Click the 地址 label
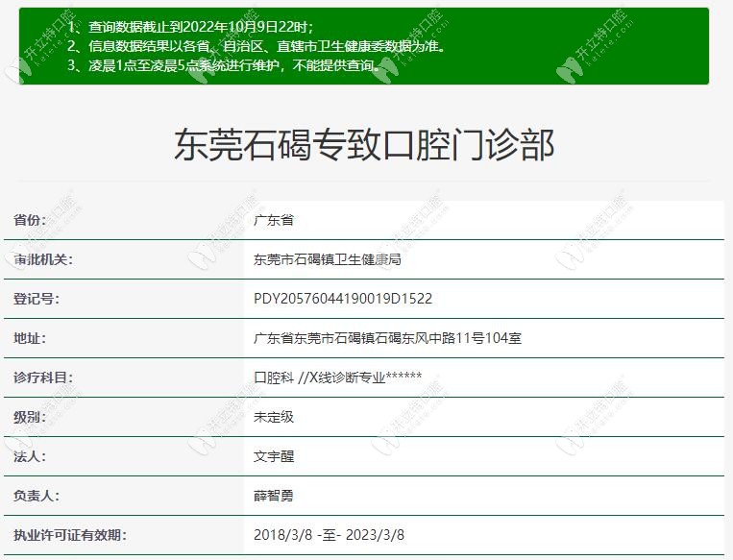Image resolution: width=733 pixels, height=560 pixels. coord(30,337)
